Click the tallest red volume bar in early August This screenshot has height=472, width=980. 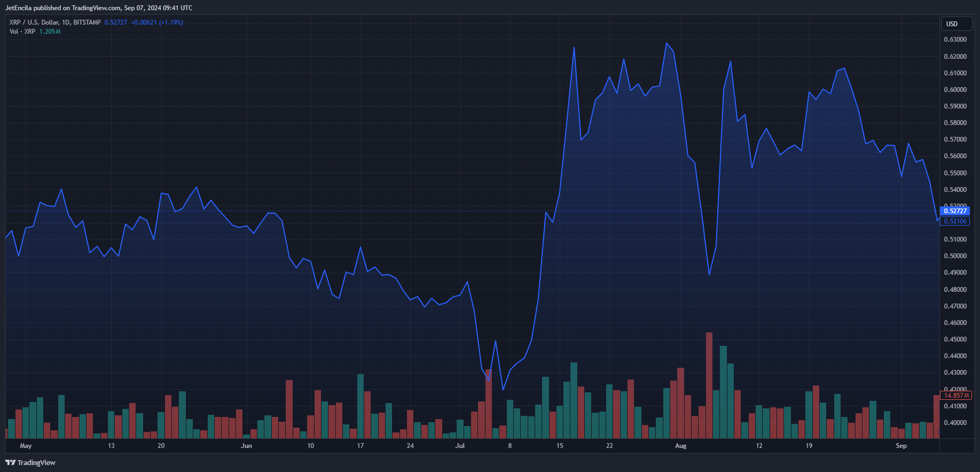(709, 385)
